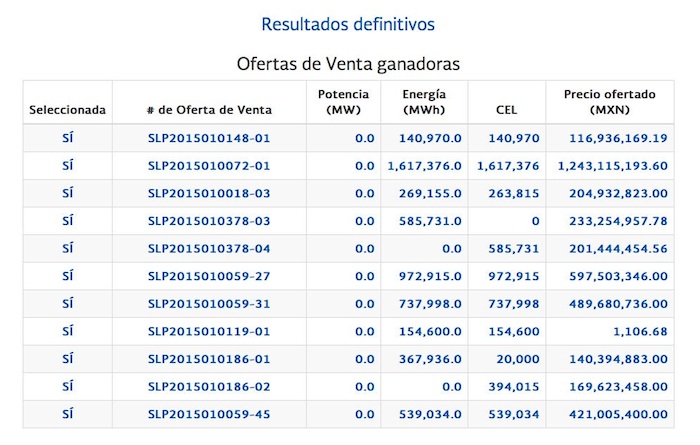The height and width of the screenshot is (445, 700).
Task: Open offer SLP2015010059-45
Action: [x=209, y=413]
